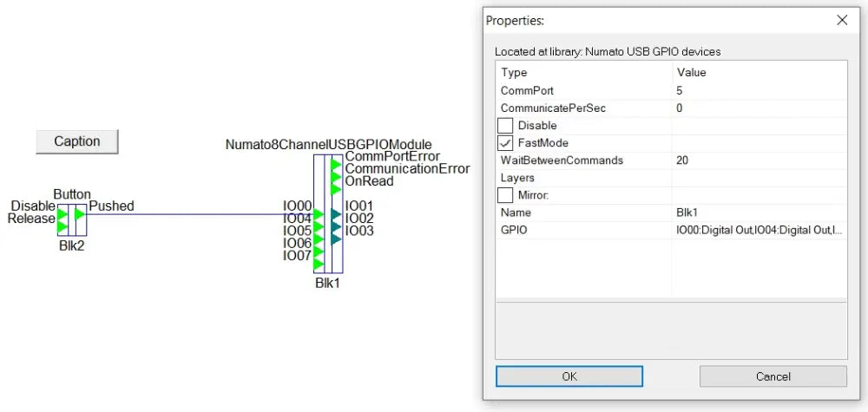Click the CommunicationError output pin arrow

coord(335,176)
